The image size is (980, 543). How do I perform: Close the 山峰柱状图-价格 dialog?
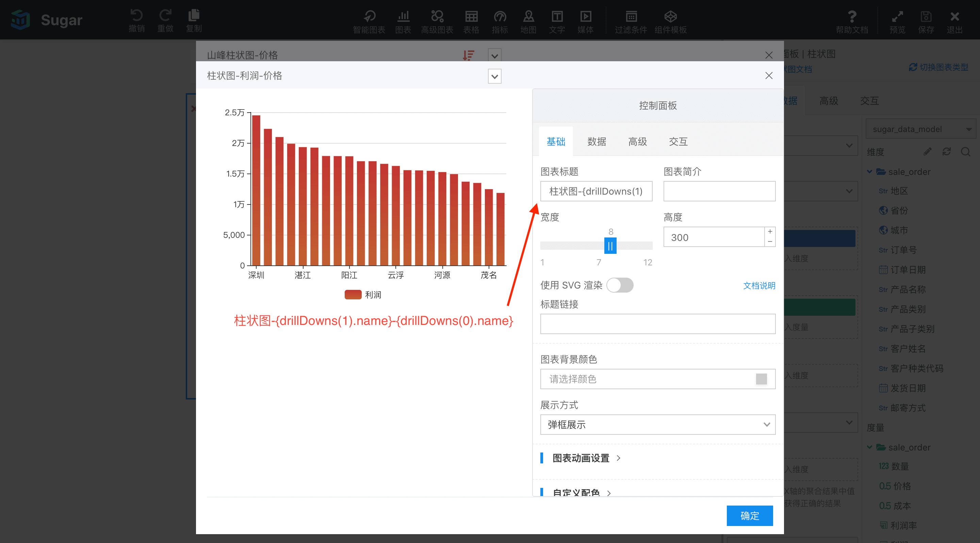click(769, 55)
